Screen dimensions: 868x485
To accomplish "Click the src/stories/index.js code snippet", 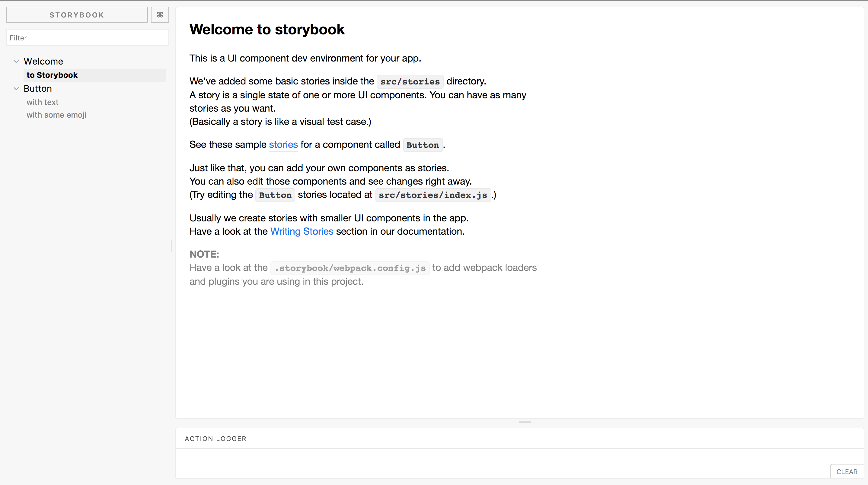I will coord(433,195).
